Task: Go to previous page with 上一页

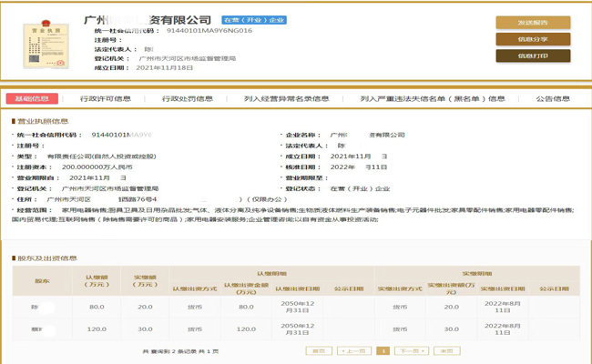Action: click(x=354, y=350)
